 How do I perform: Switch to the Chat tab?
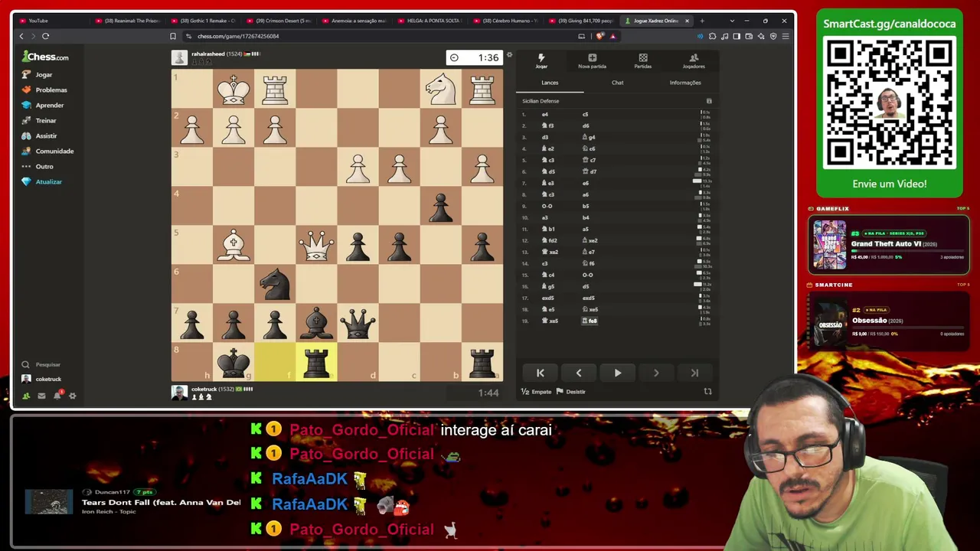[x=617, y=83]
